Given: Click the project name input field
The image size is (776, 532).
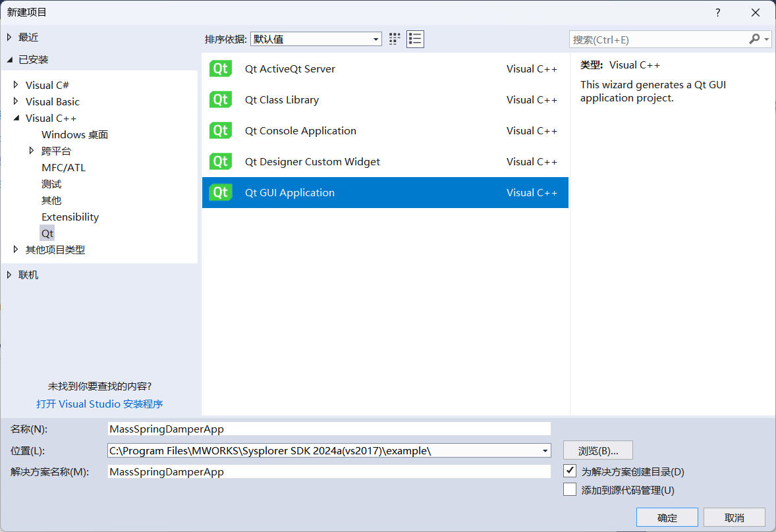Looking at the screenshot, I should pyautogui.click(x=329, y=429).
